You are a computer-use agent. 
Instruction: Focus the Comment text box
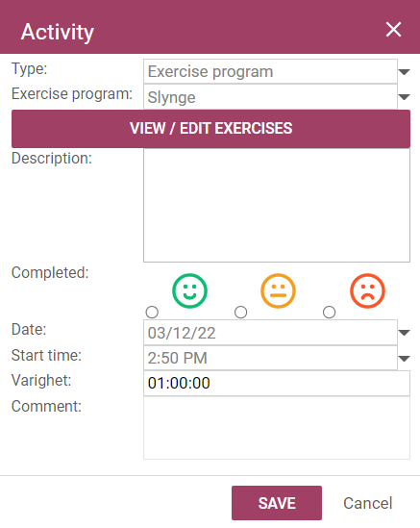[x=277, y=428]
